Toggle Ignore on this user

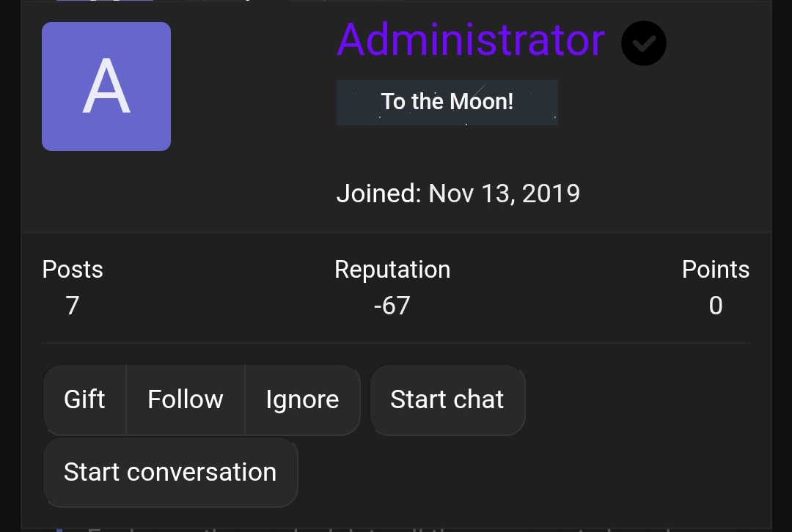[302, 399]
